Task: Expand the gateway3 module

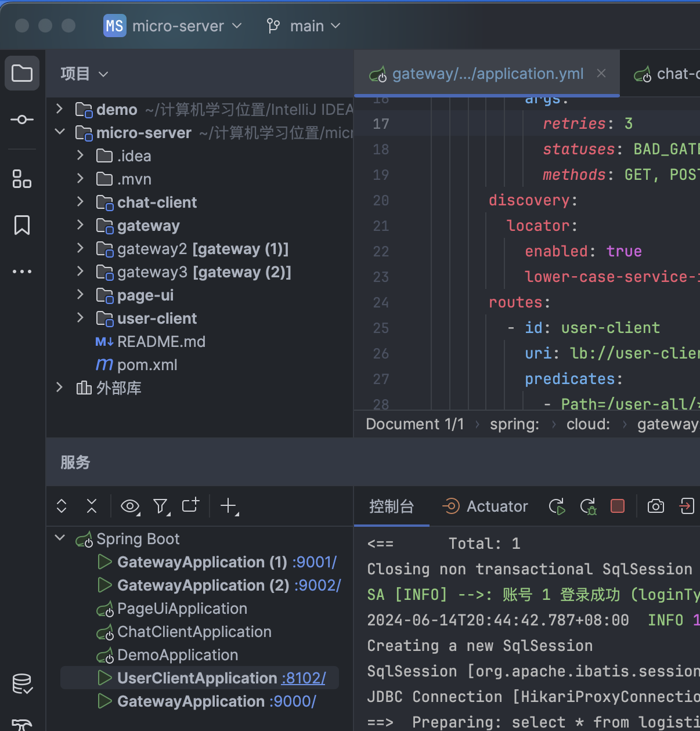Action: 80,271
